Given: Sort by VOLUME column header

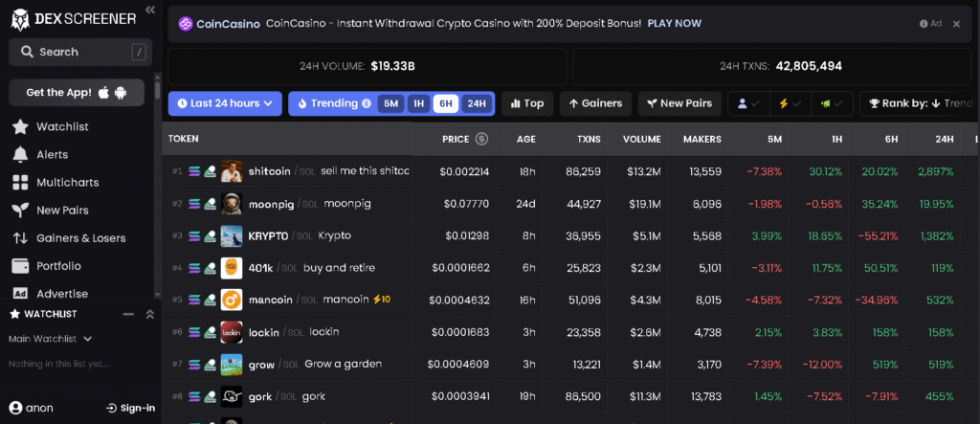Looking at the screenshot, I should (641, 140).
